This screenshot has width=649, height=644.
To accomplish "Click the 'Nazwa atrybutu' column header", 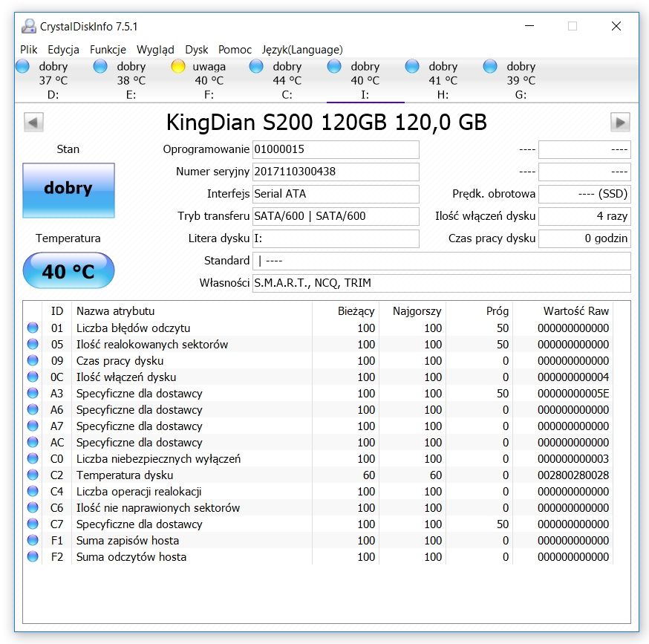I will click(192, 311).
